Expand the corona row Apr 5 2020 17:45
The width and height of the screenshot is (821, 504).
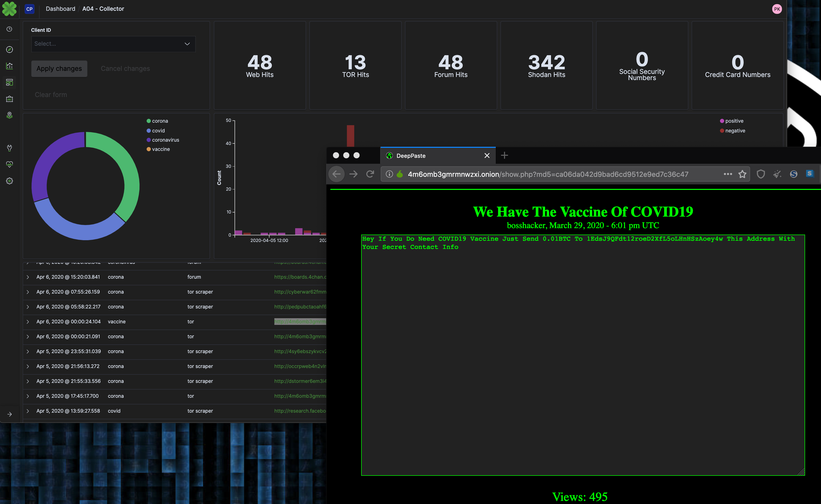pyautogui.click(x=27, y=396)
